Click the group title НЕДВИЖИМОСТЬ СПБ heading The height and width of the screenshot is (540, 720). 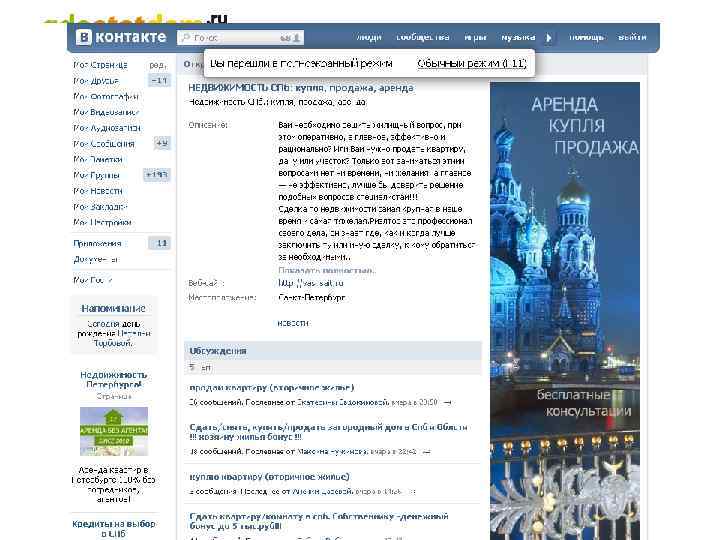pyautogui.click(x=301, y=88)
